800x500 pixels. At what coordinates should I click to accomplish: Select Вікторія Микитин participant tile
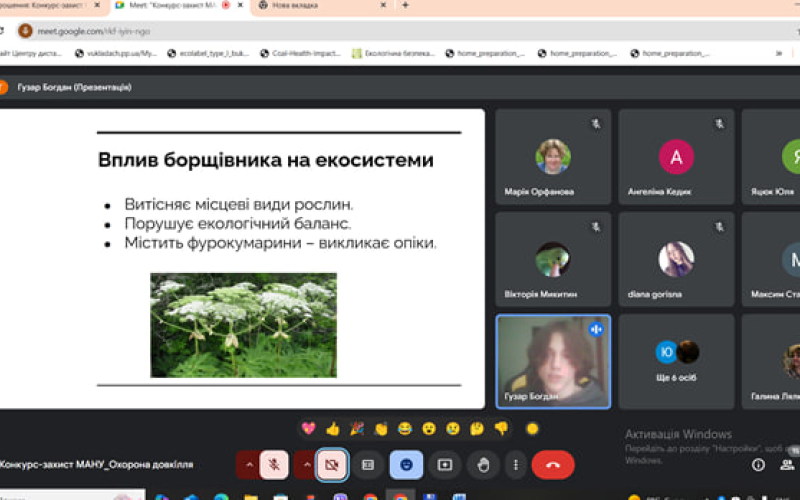click(553, 259)
